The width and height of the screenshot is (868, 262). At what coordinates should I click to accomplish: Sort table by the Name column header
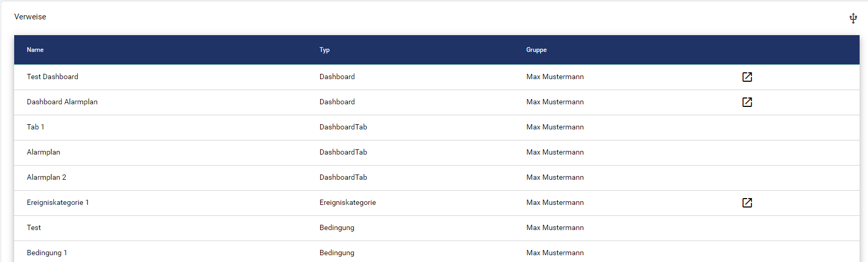coord(35,50)
